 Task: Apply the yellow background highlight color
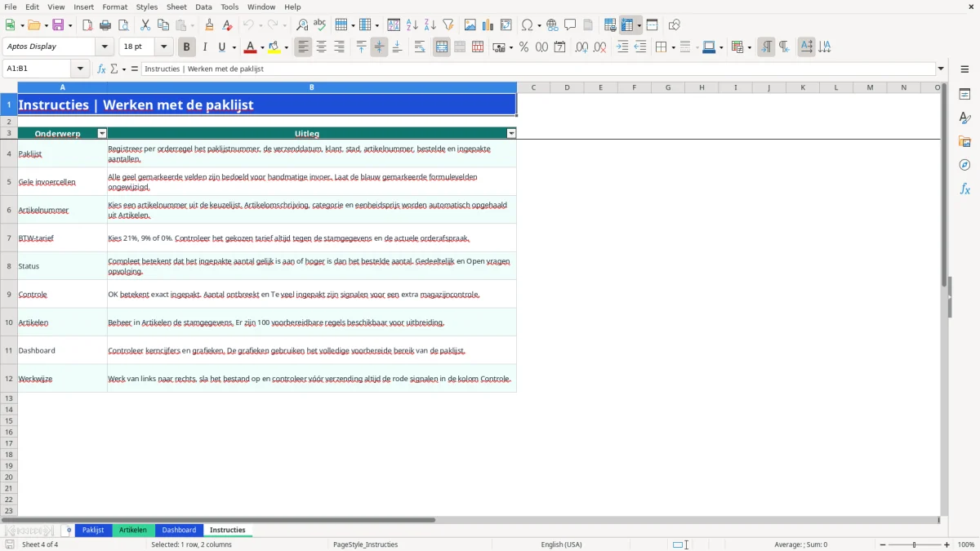274,47
